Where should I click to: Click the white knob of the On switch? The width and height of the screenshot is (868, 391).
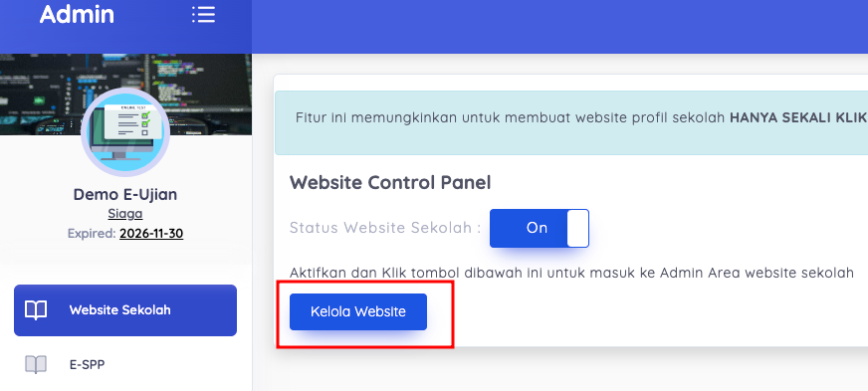coord(577,228)
